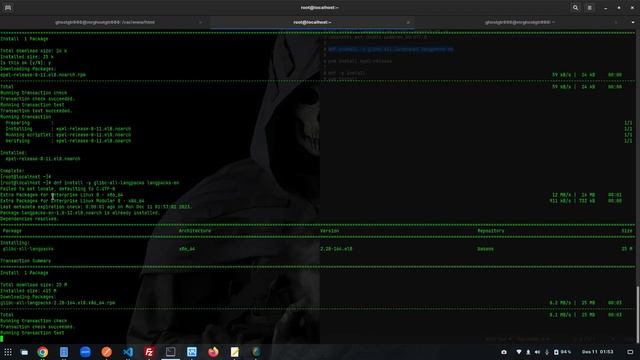Select the root@localhost terminal tab
The width and height of the screenshot is (640, 360).
pos(312,22)
